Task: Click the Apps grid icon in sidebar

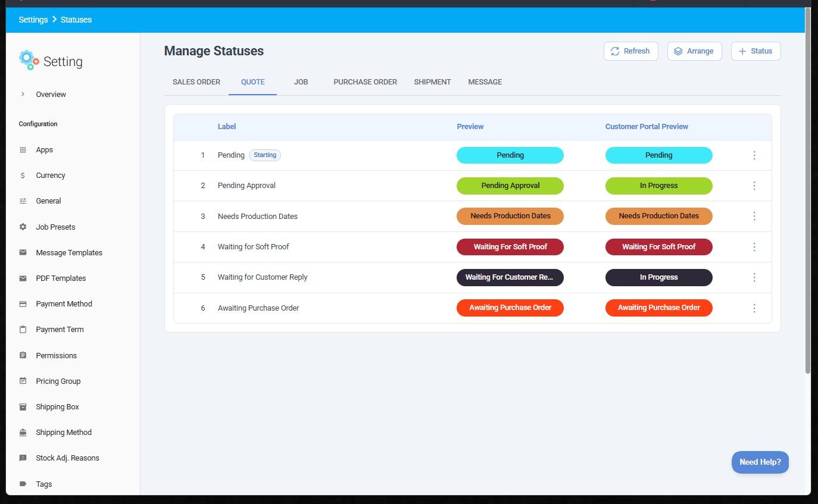Action: [x=23, y=150]
